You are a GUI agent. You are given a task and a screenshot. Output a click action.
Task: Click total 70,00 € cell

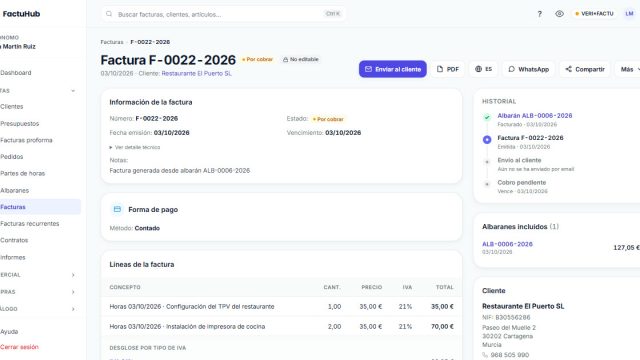442,327
